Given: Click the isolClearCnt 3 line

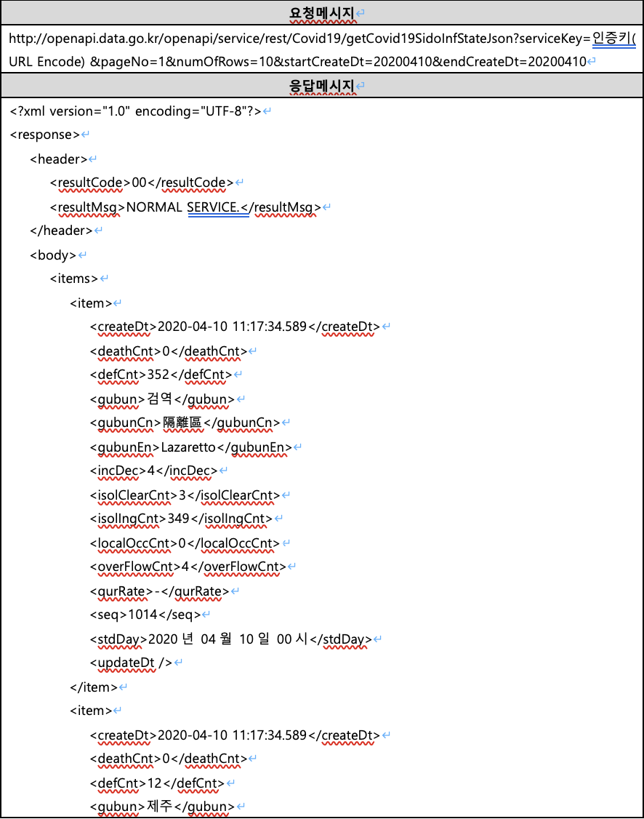Looking at the screenshot, I should (x=185, y=495).
